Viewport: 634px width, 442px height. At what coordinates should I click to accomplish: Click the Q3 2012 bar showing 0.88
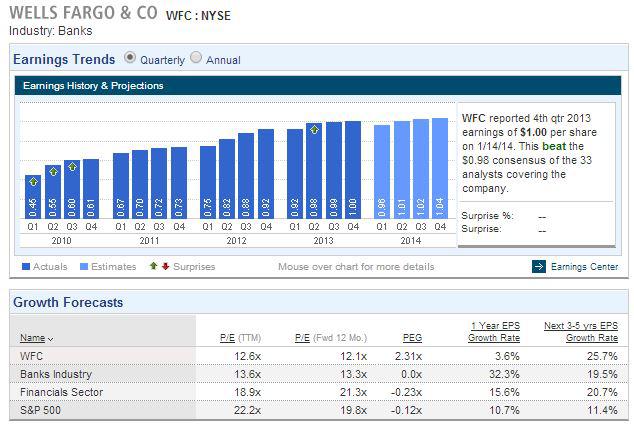point(246,176)
